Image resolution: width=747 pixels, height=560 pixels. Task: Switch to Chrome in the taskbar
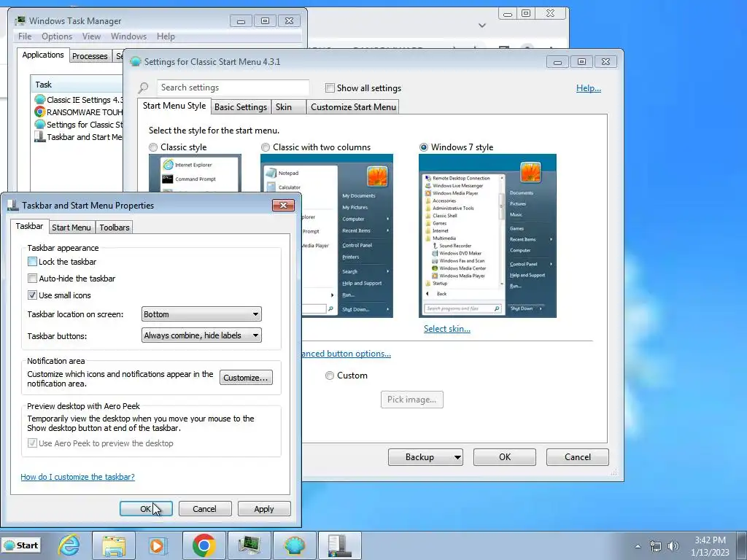click(204, 545)
